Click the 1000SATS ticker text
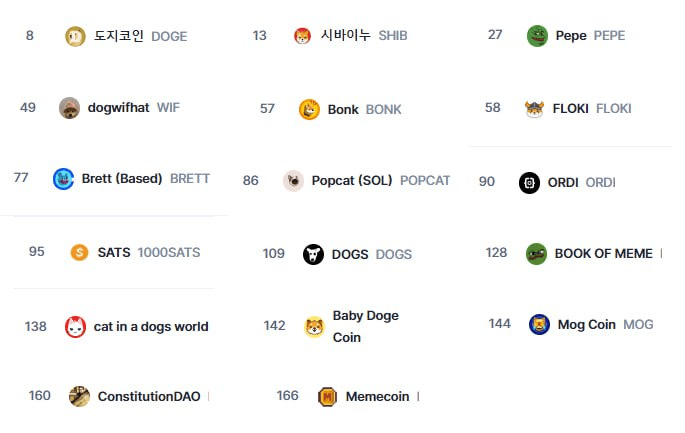Screen dimensions: 685x433 click(x=169, y=253)
